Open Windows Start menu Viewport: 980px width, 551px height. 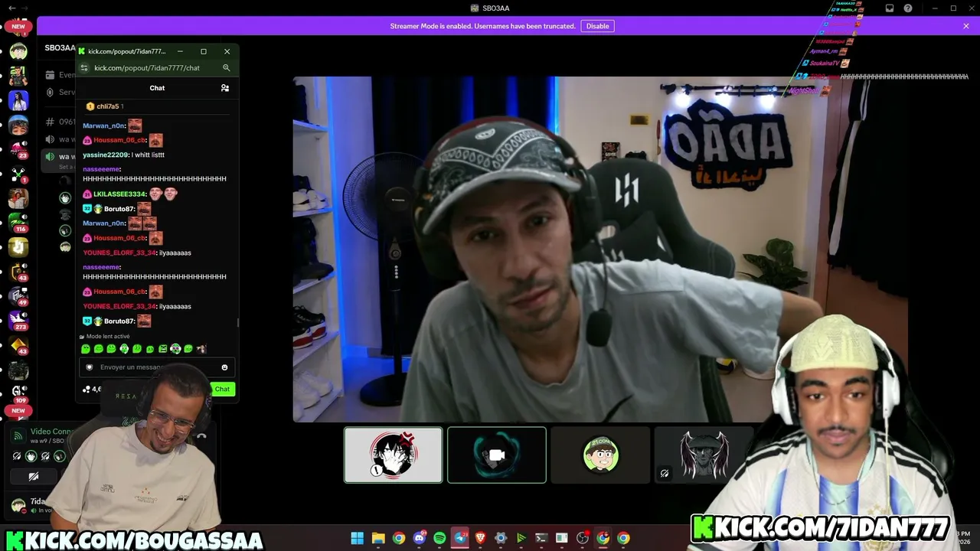click(357, 538)
